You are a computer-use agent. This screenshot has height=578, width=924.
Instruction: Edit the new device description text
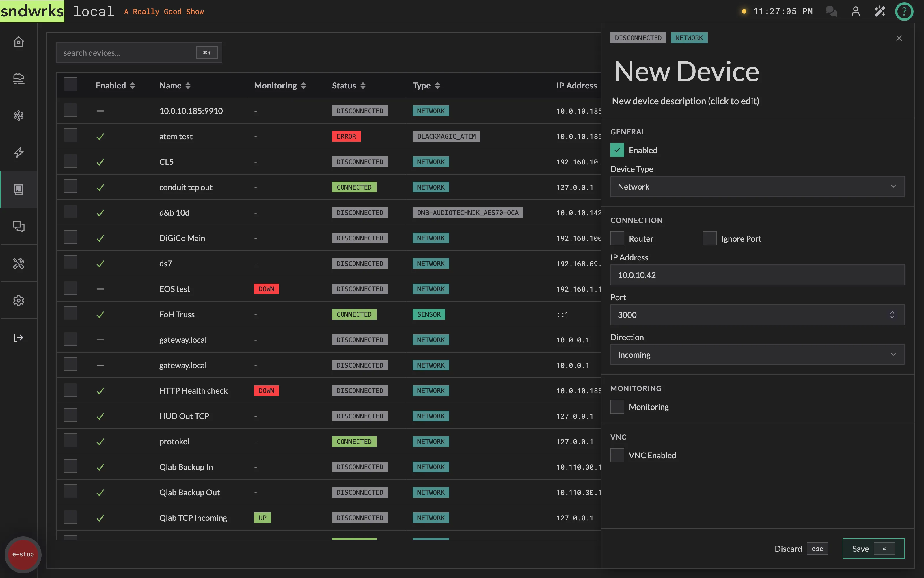685,101
